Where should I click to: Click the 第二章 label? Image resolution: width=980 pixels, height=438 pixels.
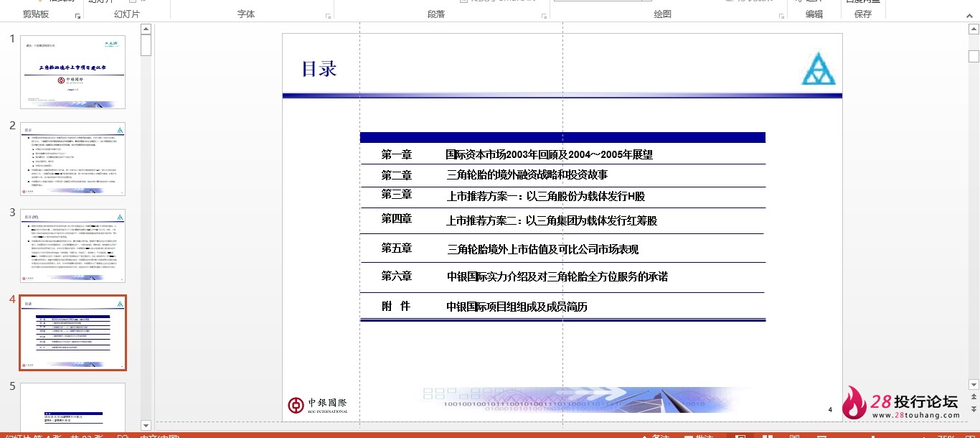point(397,175)
